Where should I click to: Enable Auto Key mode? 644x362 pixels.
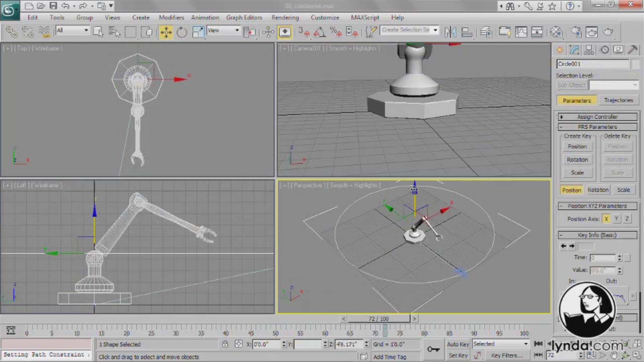point(458,344)
